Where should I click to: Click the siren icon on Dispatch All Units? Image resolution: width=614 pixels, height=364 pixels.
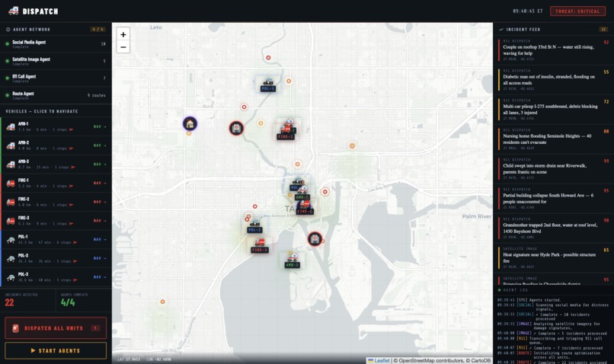click(x=15, y=328)
